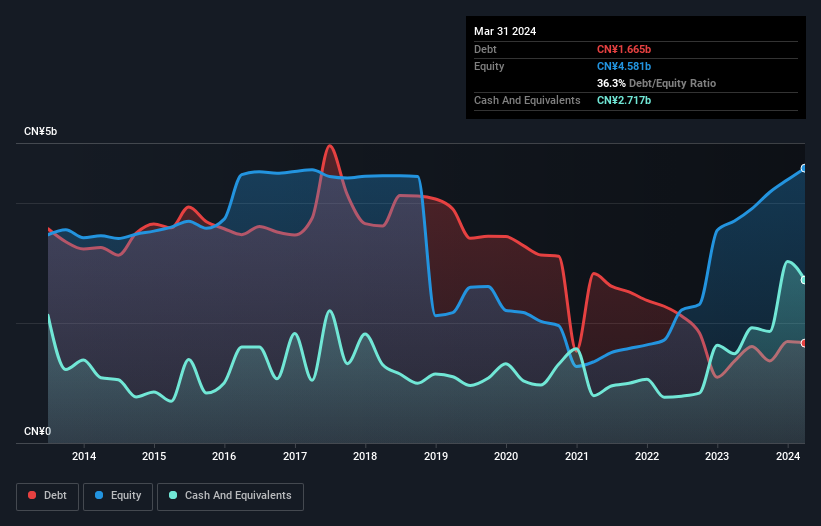Image resolution: width=821 pixels, height=526 pixels.
Task: Click the CN¥5b y-axis label
Action: (40, 131)
